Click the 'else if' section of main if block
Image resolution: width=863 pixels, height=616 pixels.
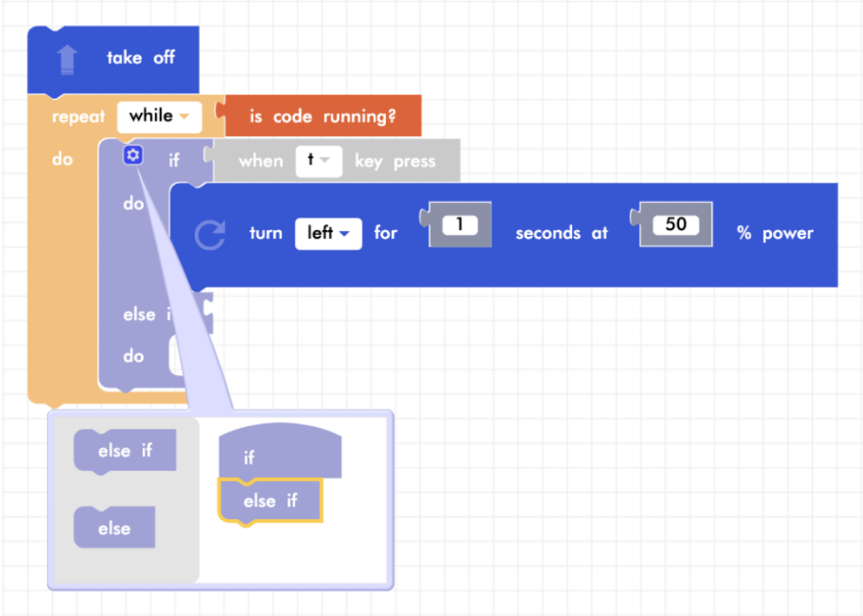tap(139, 314)
